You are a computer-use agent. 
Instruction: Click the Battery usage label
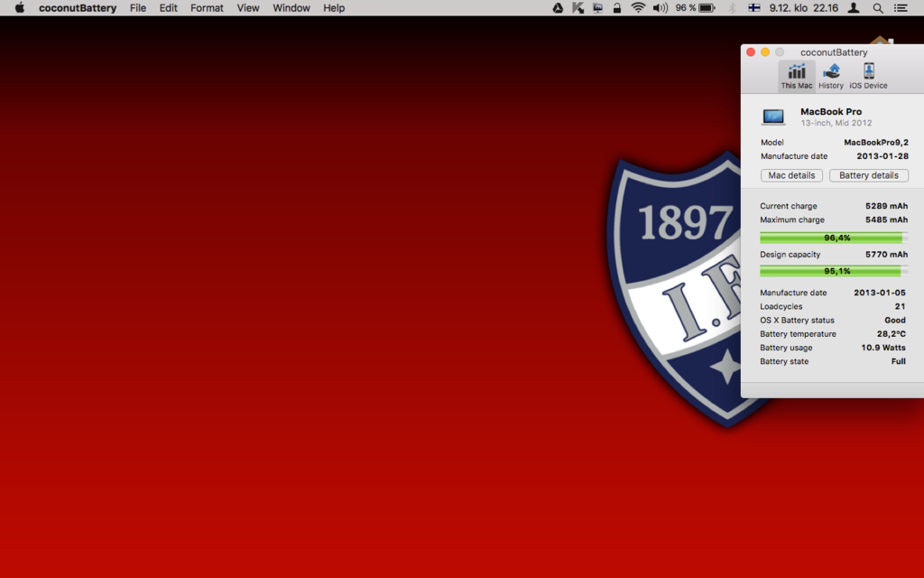coord(786,348)
